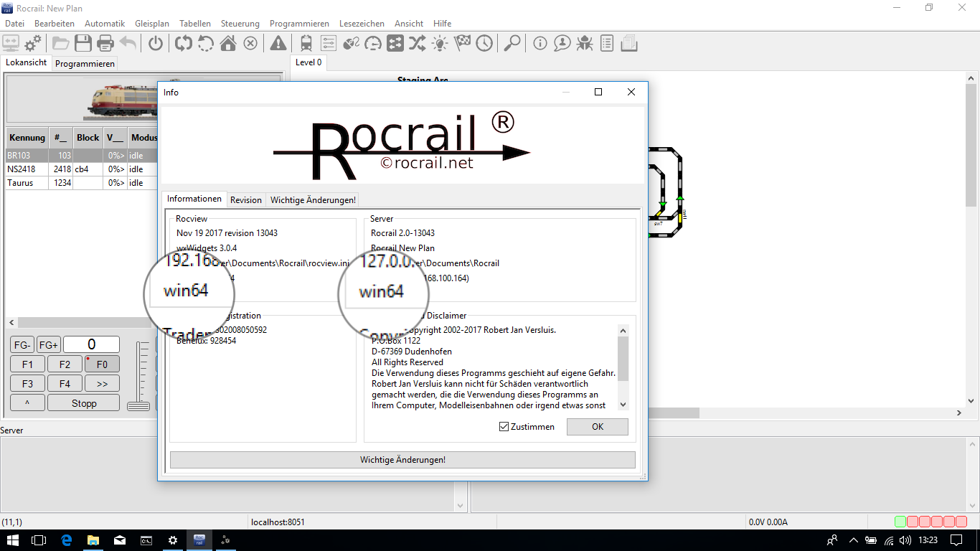Image resolution: width=980 pixels, height=551 pixels.
Task: Click the home toolbar icon
Action: tap(228, 44)
